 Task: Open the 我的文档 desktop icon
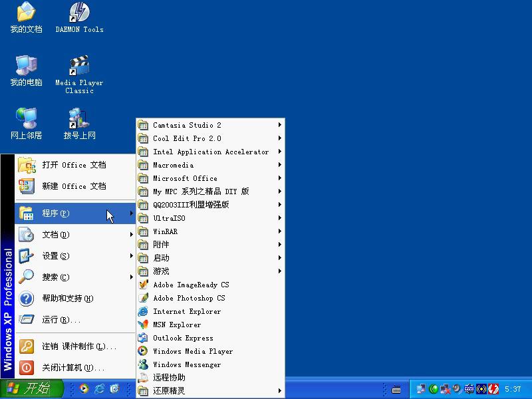click(26, 17)
